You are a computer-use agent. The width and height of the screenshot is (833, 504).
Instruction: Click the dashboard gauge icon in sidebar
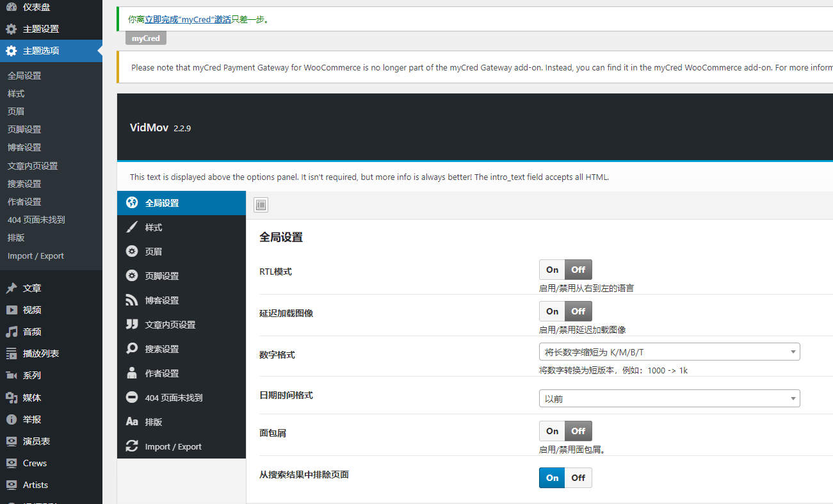tap(12, 7)
